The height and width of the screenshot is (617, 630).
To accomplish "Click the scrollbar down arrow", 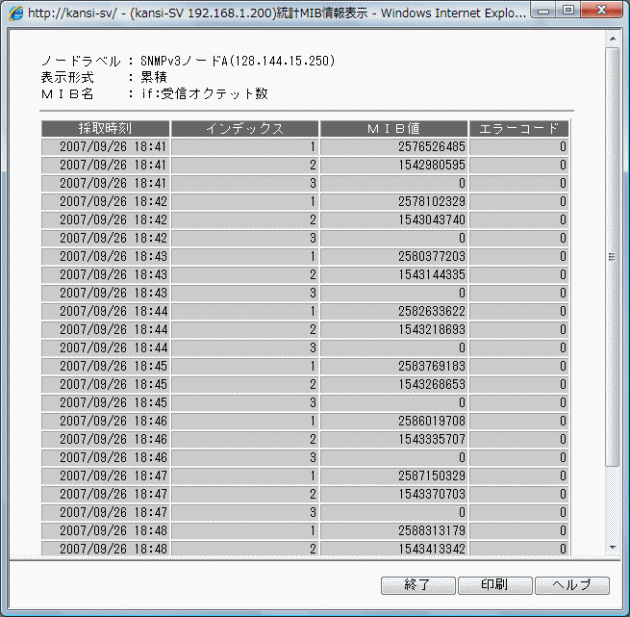I will click(613, 548).
